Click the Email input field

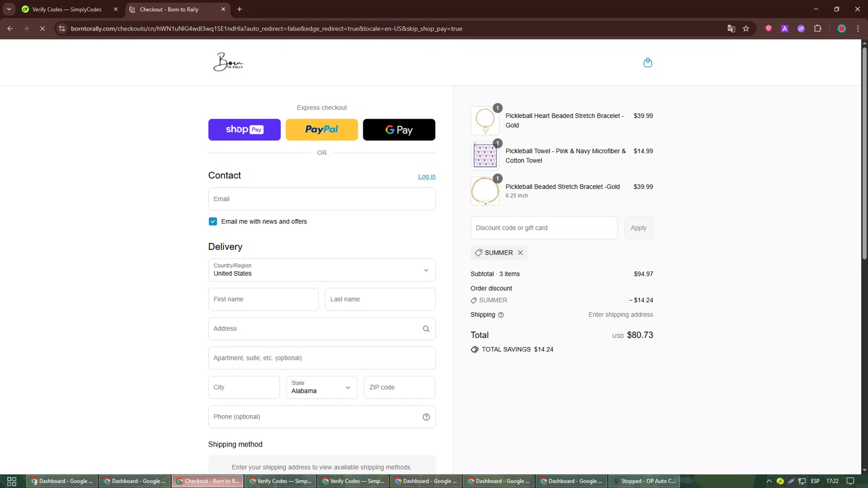[322, 199]
